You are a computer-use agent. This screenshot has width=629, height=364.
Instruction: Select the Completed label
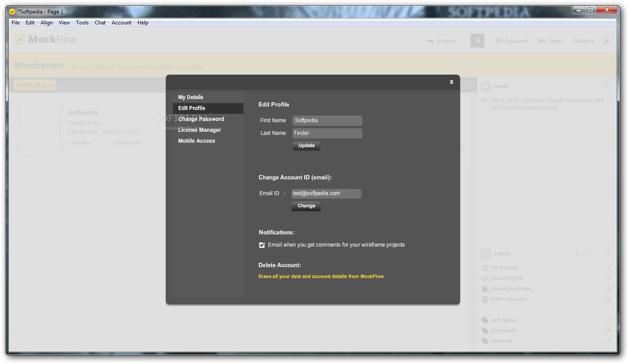pyautogui.click(x=503, y=331)
